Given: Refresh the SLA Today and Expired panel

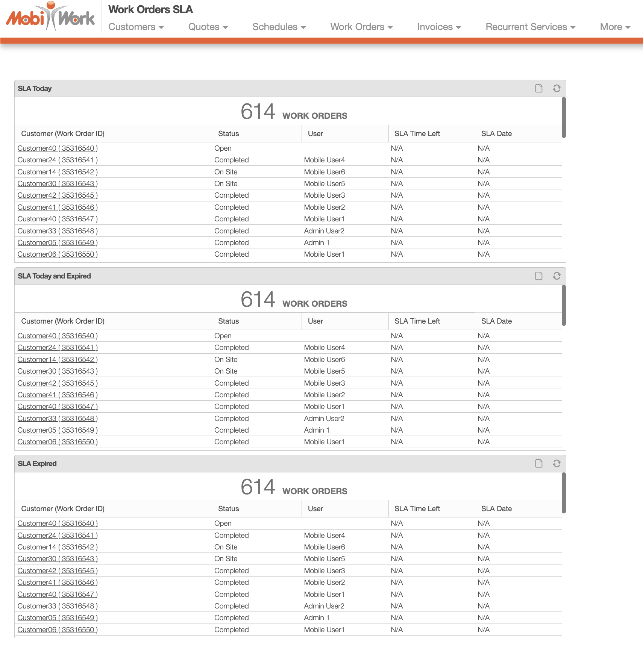Looking at the screenshot, I should (x=557, y=276).
